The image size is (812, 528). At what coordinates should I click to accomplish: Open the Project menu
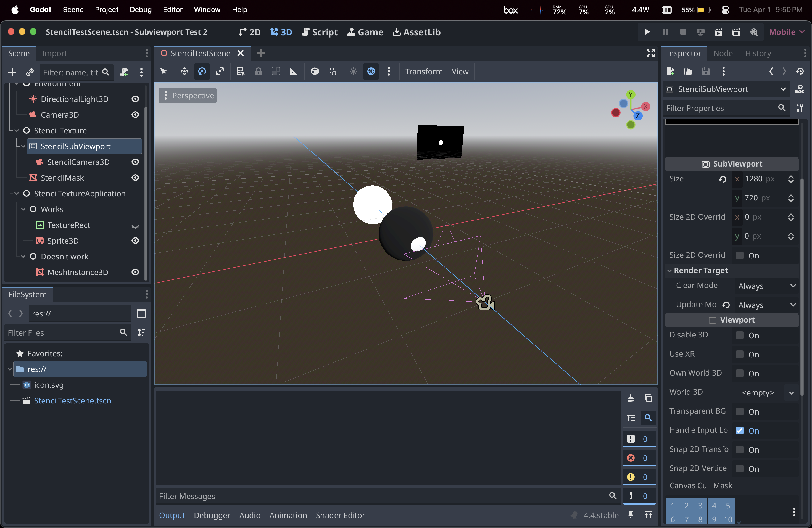coord(106,10)
